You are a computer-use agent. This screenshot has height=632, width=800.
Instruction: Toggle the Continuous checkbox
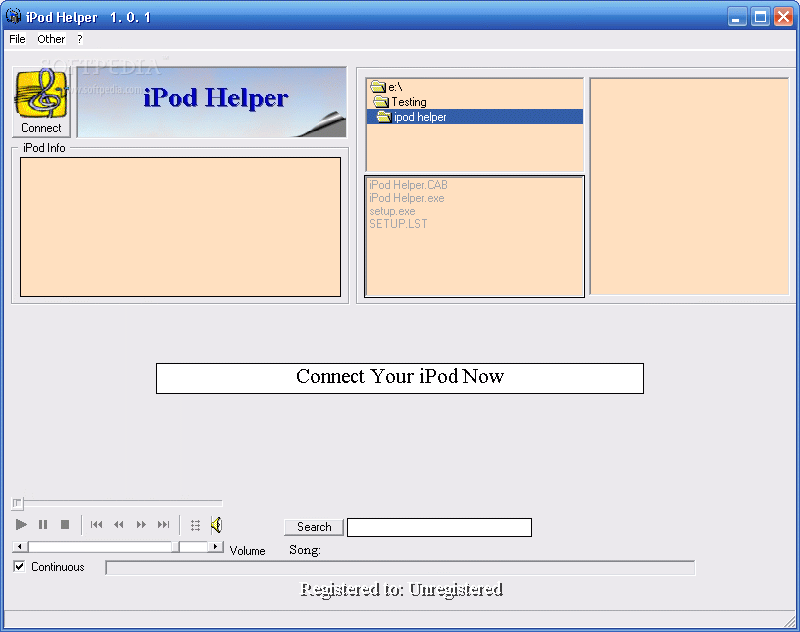click(x=19, y=567)
